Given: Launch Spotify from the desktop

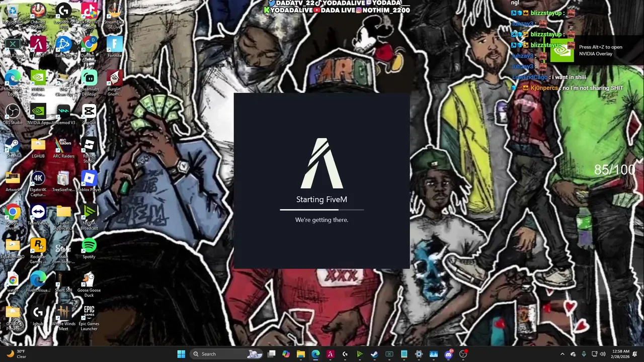Looking at the screenshot, I should 89,249.
